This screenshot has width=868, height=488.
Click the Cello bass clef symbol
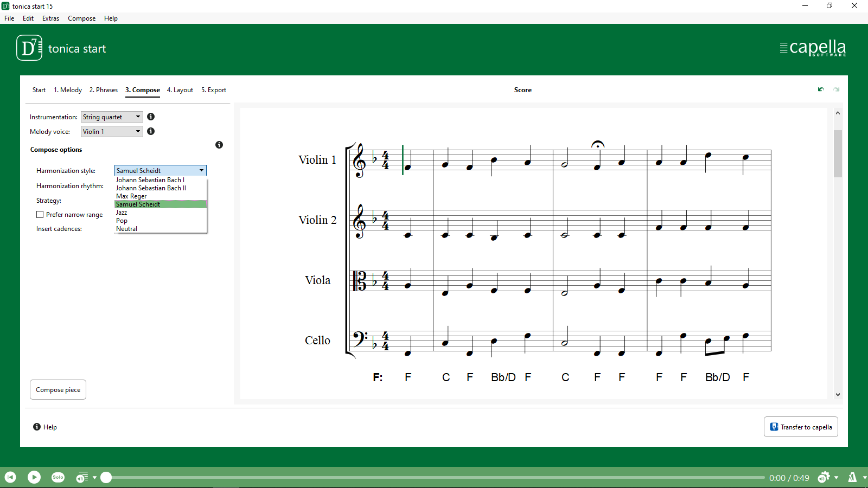point(360,339)
